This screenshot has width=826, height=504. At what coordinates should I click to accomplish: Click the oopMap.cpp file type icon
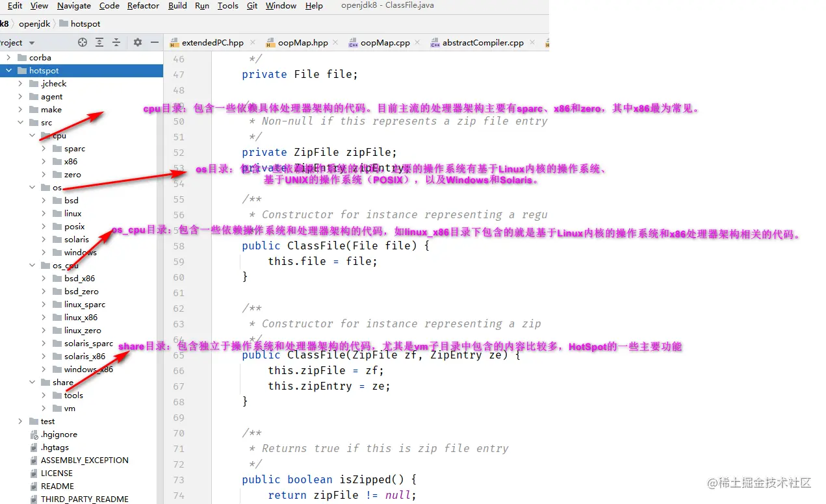pos(353,43)
